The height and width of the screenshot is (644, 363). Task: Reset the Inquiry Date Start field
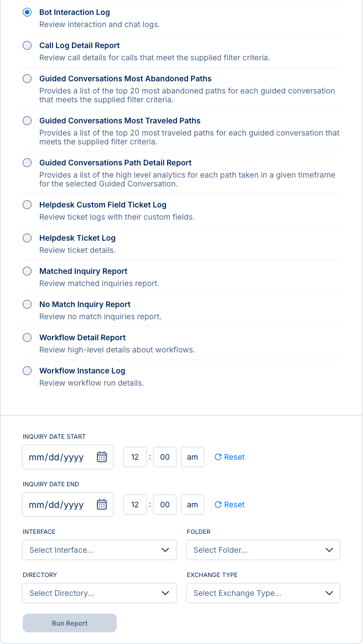click(229, 457)
